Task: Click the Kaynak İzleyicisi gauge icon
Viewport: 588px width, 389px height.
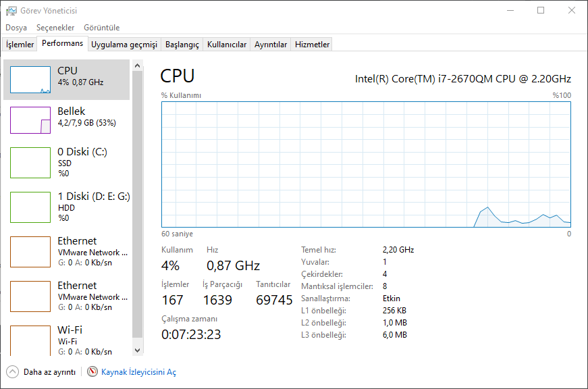Action: pyautogui.click(x=92, y=371)
